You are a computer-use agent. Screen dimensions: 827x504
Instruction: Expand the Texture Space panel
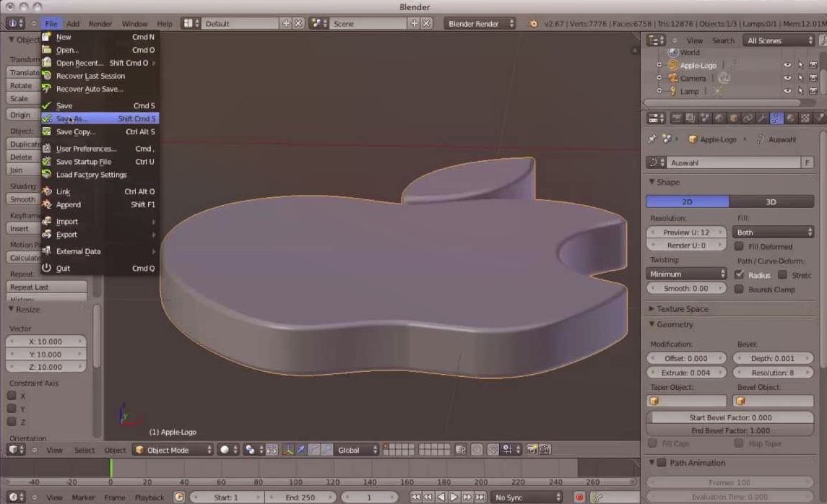683,309
